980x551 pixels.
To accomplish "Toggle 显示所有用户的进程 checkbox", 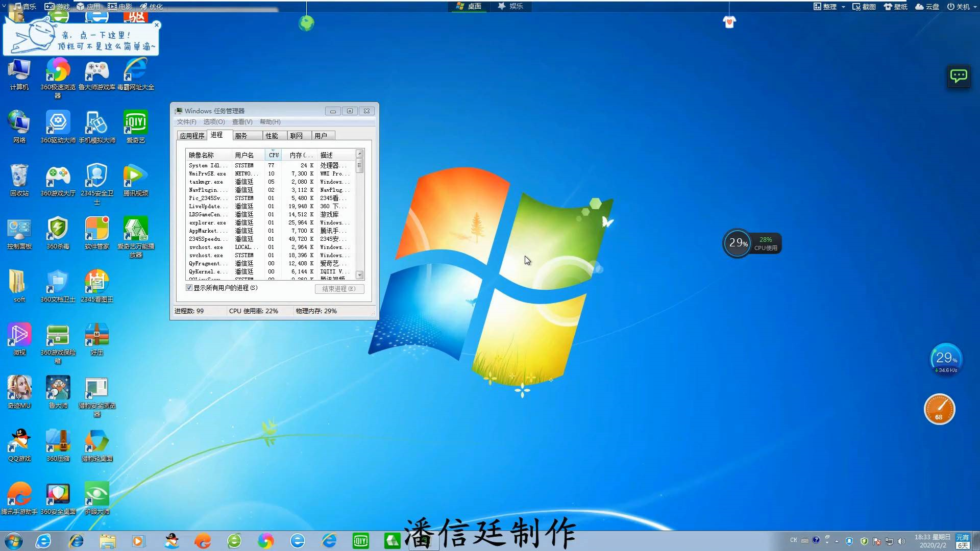I will coord(189,288).
